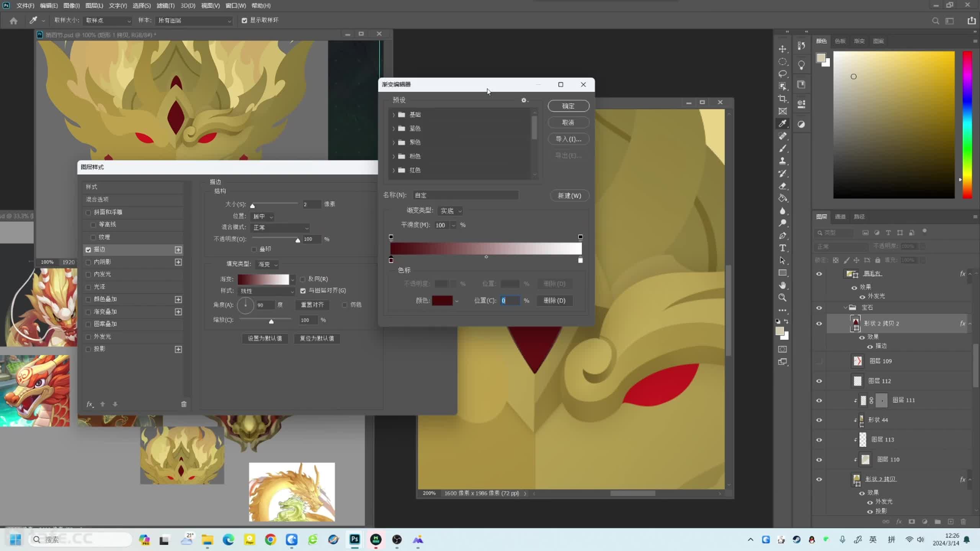980x551 pixels.
Task: Click the stroke gradient preview swatch
Action: coord(263,279)
